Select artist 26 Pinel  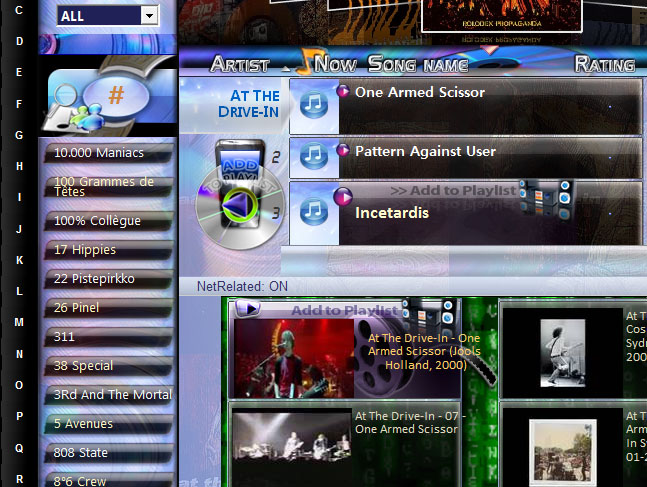(109, 307)
